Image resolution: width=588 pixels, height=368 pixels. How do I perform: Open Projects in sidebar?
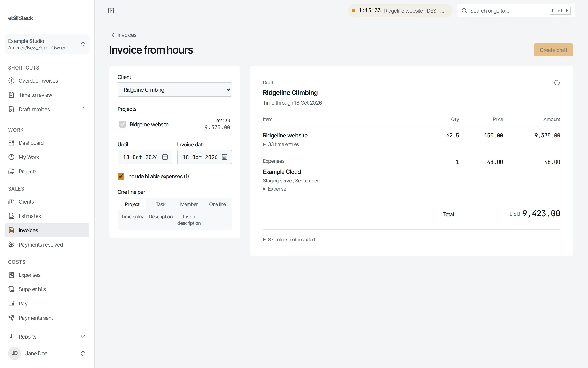tap(47, 172)
